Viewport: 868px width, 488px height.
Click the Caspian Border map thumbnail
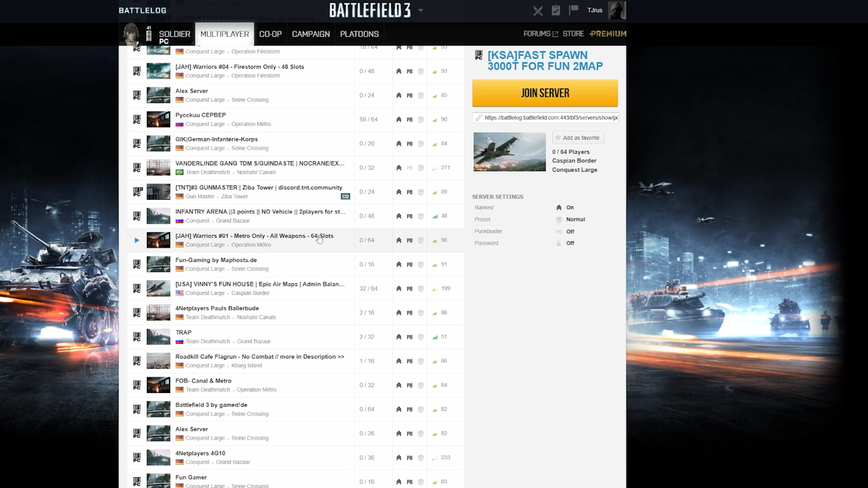pos(509,152)
